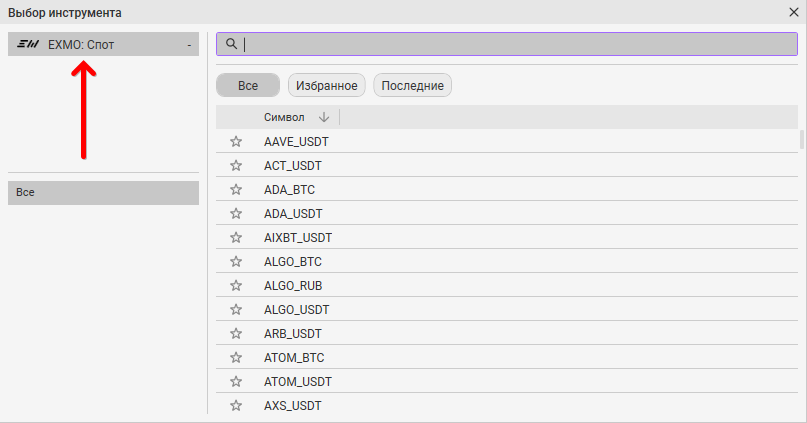Sort by Символ column arrow
The image size is (807, 423).
(x=323, y=117)
